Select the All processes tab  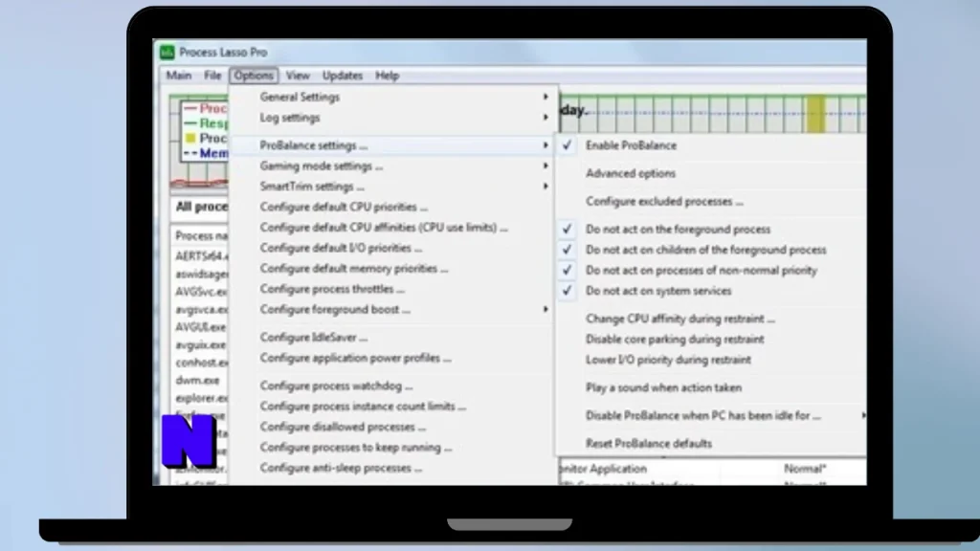(x=201, y=207)
